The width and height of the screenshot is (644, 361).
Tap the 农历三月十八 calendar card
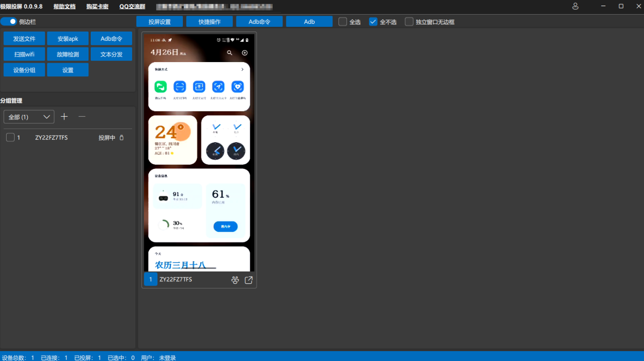click(x=199, y=259)
